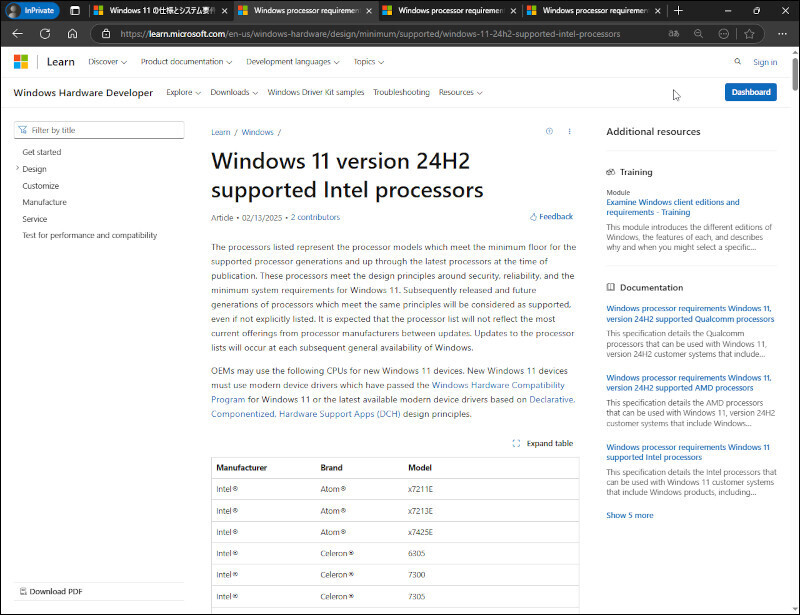Click the zoom magnifier icon in the address bar

pyautogui.click(x=698, y=34)
